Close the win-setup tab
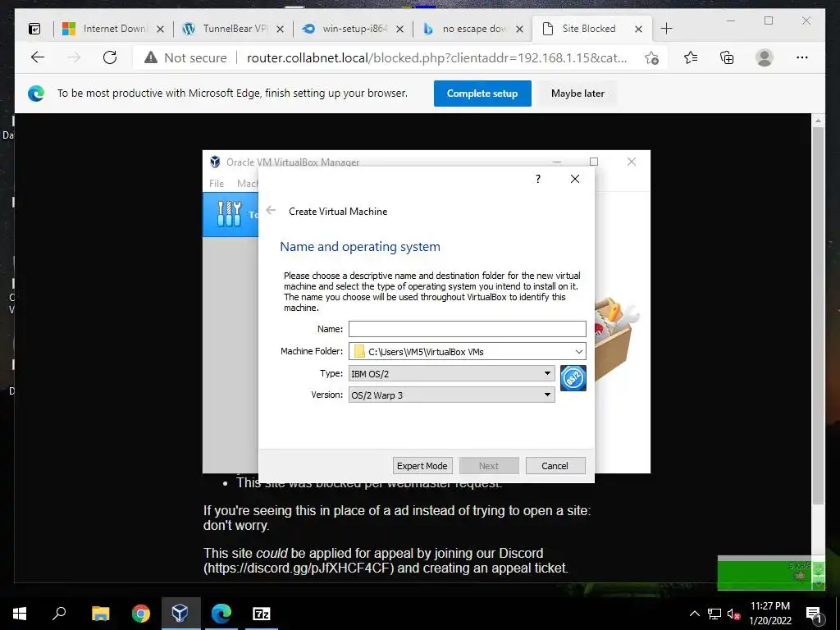The image size is (840, 630). coord(399,29)
